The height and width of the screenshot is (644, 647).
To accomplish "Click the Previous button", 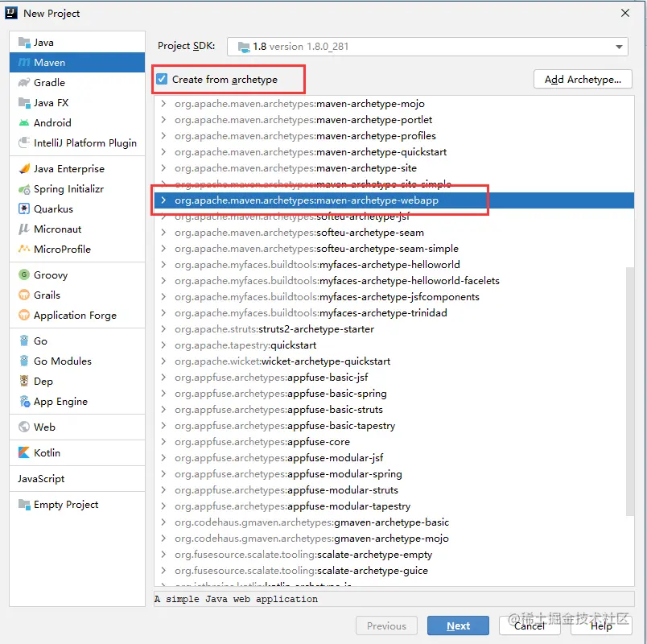I will tap(386, 625).
